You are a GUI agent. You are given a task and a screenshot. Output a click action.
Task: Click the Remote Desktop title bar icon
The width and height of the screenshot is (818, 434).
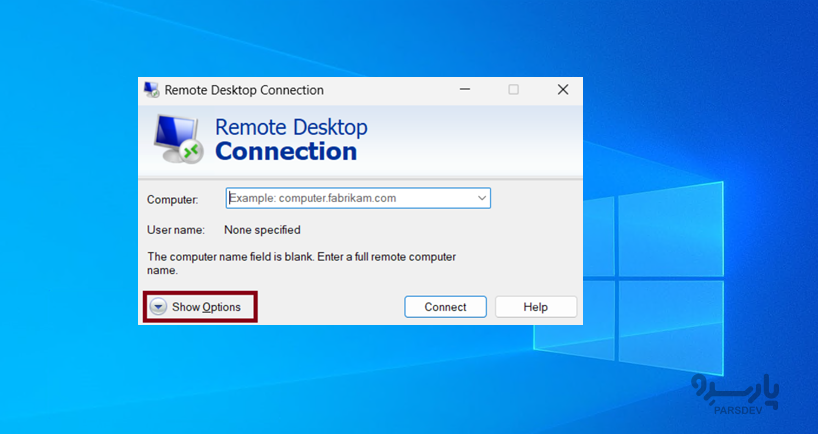click(x=151, y=90)
